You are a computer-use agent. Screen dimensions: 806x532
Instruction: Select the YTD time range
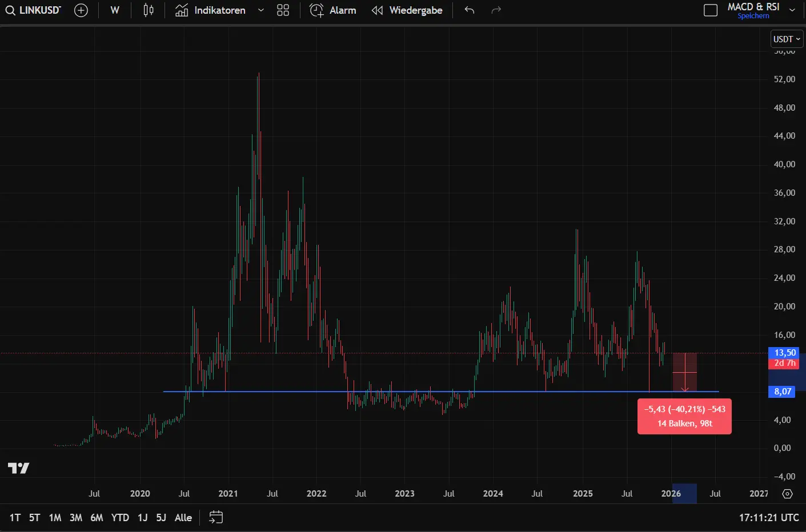[x=120, y=518]
